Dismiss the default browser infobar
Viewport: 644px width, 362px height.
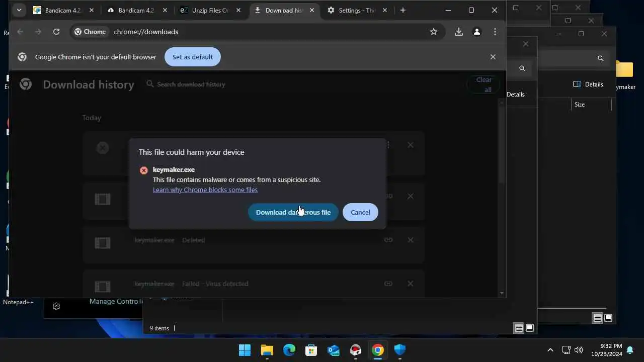point(493,57)
